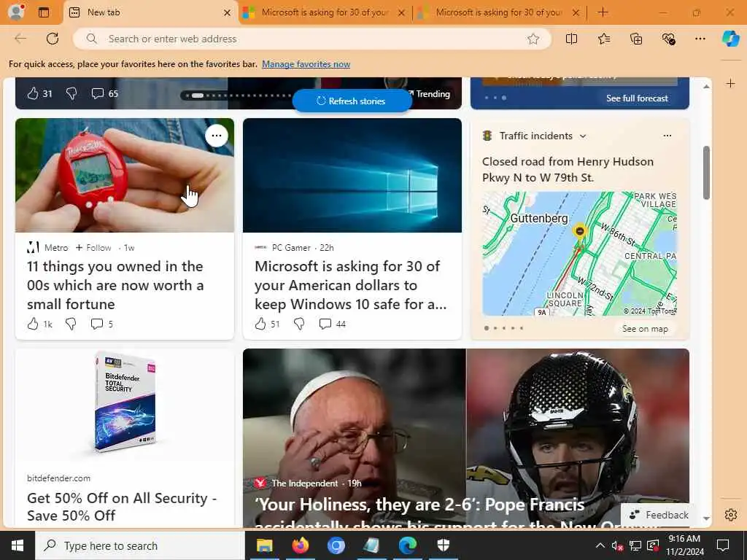Open sidebar settings gear icon

[731, 515]
